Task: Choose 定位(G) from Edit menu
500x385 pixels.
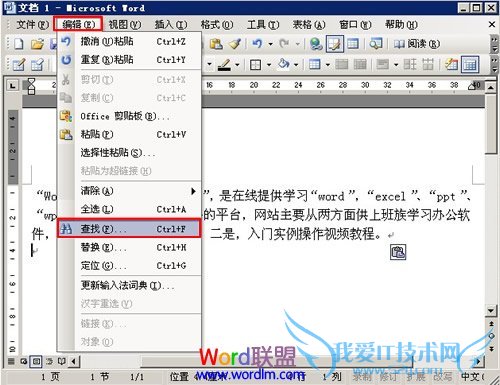Action: 129,266
